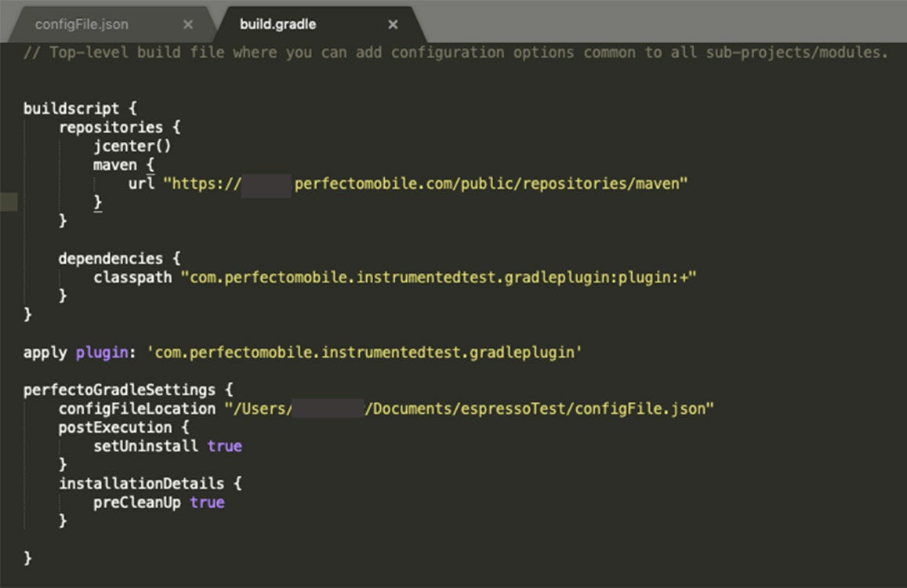
Task: Click the repositories block name
Action: pos(111,127)
